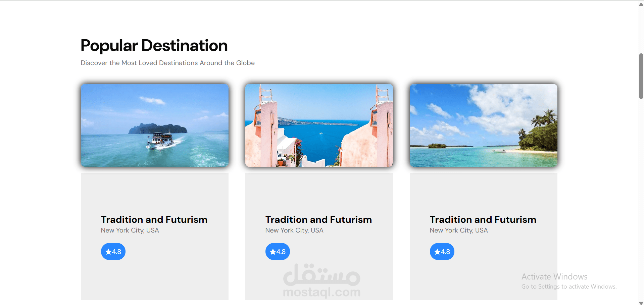The image size is (644, 305).
Task: Click the star icon in third card's rating badge
Action: 437,252
